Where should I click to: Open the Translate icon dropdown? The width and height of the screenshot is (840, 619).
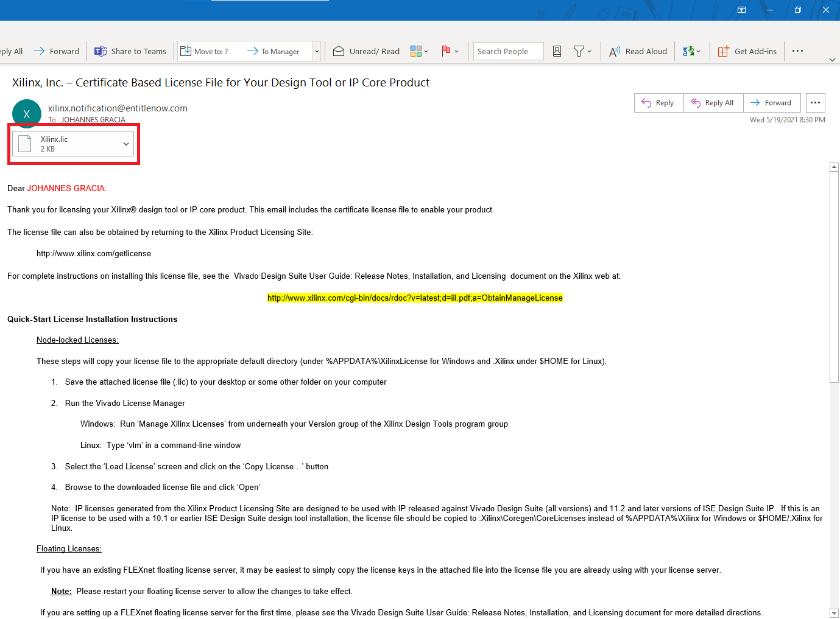pos(691,51)
